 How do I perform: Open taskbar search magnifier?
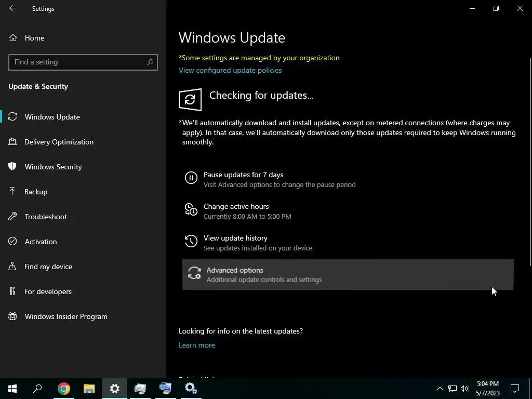coord(37,389)
